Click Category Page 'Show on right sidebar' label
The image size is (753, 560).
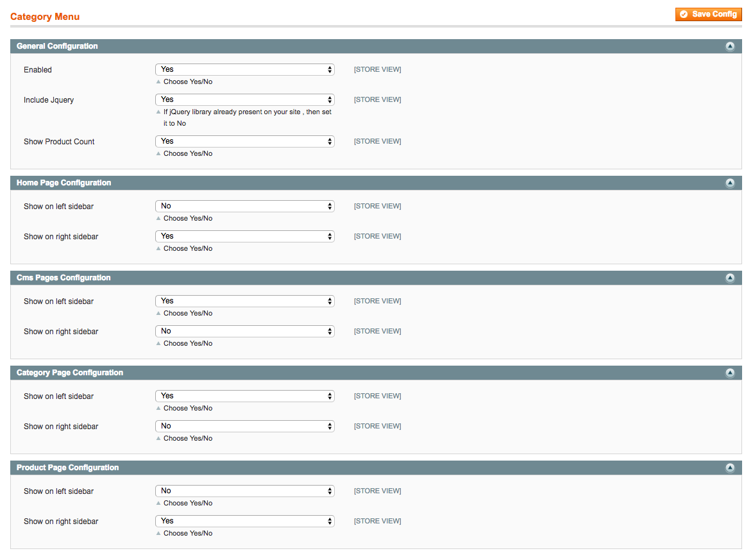[61, 427]
